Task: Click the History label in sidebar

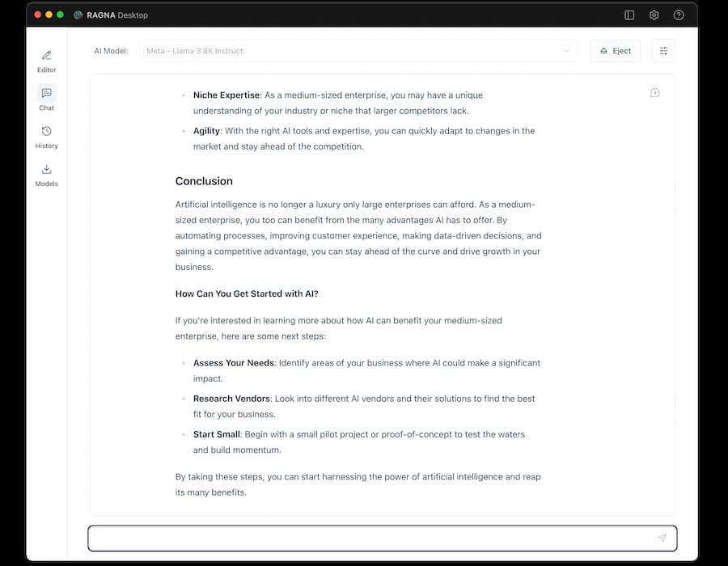Action: [x=46, y=146]
